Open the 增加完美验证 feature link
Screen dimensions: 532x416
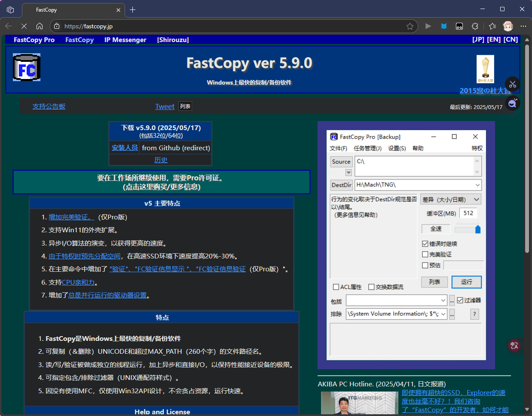pyautogui.click(x=71, y=217)
